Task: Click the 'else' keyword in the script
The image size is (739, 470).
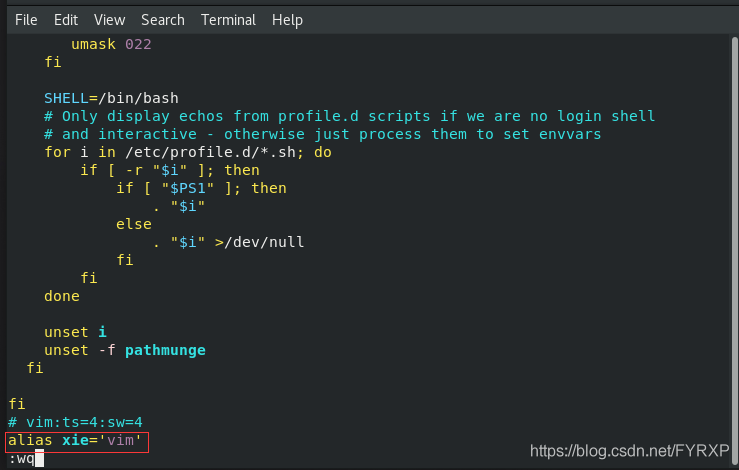Action: pos(134,224)
